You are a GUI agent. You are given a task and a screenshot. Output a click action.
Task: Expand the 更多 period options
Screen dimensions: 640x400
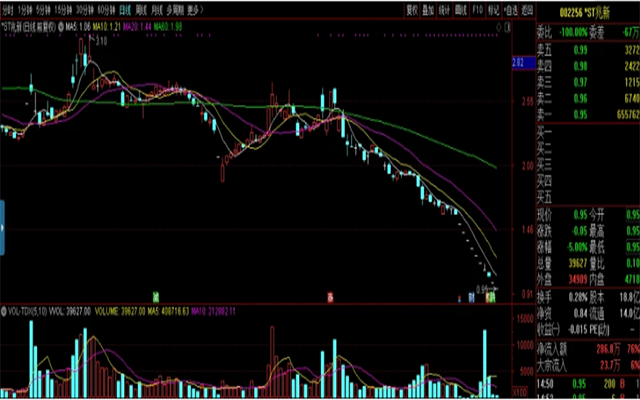195,9
